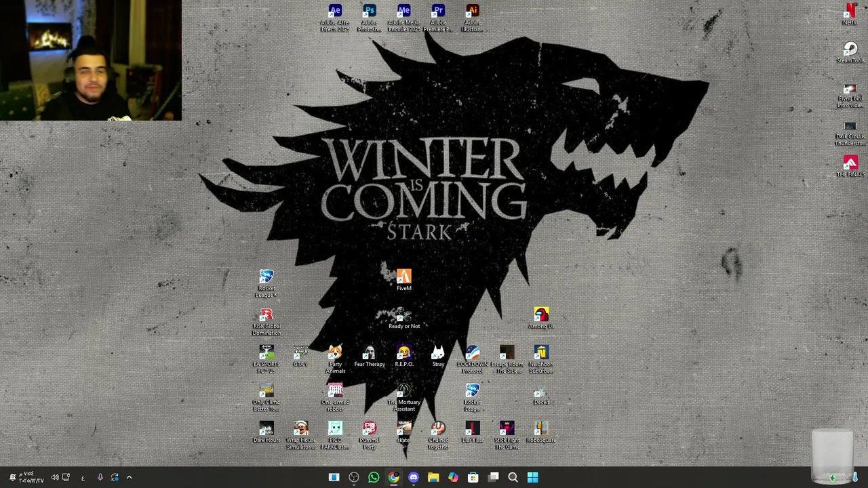Select Rocket League® icon above RISK Global Domination
The width and height of the screenshot is (868, 488).
click(267, 283)
